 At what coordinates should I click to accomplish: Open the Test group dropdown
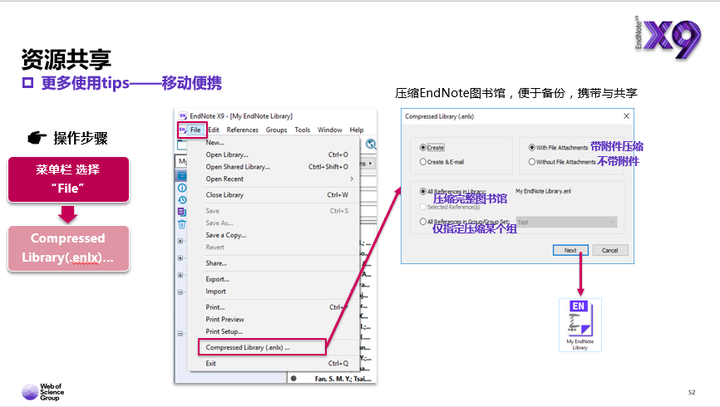click(567, 222)
